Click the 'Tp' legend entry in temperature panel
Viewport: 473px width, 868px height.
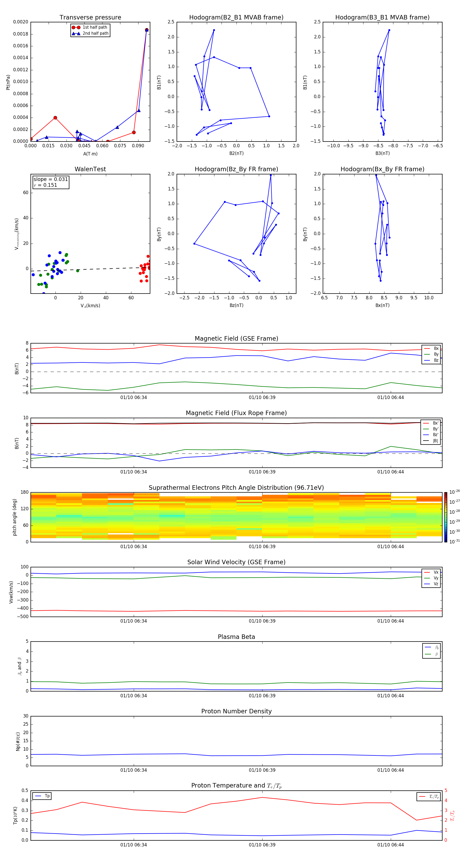(x=42, y=796)
